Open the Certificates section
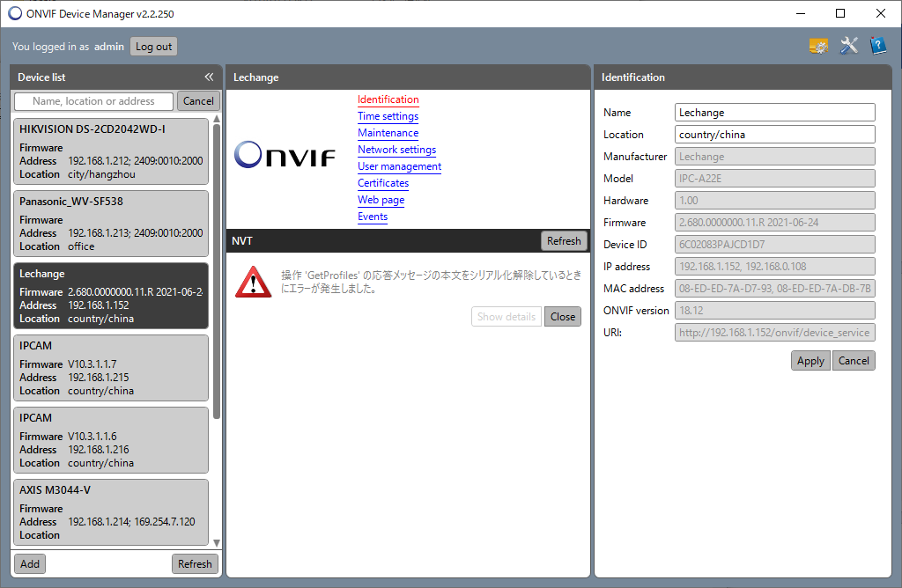902x588 pixels. [383, 183]
